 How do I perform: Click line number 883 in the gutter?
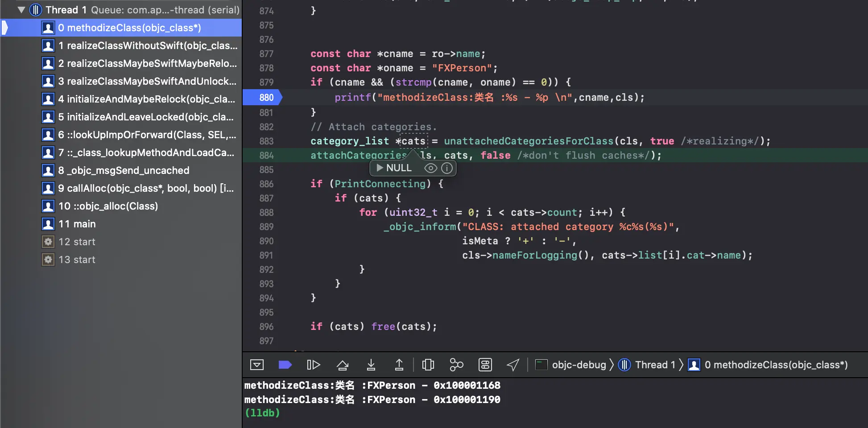266,141
